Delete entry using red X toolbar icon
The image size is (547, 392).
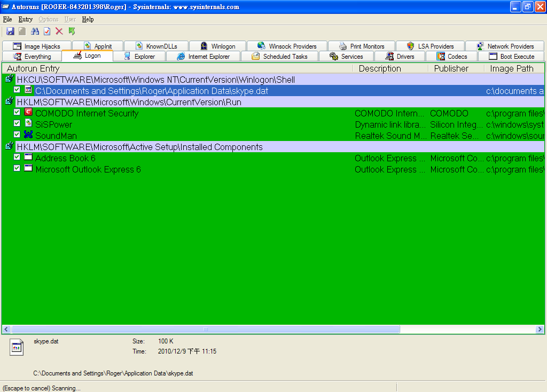[59, 32]
